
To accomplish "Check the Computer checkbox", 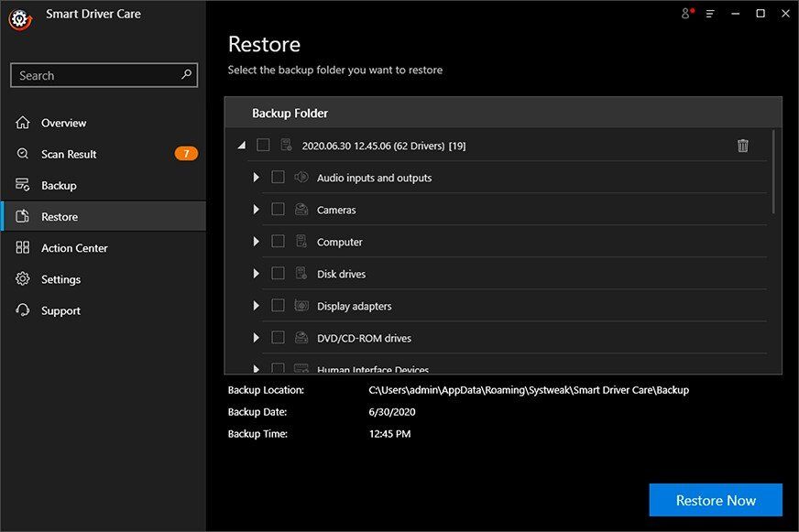I will pyautogui.click(x=278, y=242).
